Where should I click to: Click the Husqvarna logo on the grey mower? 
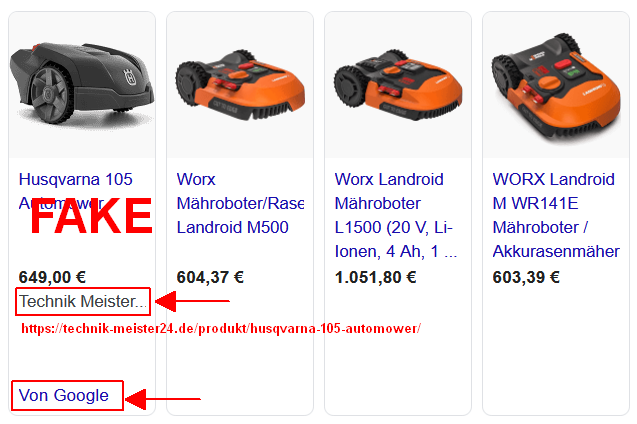coord(130,77)
